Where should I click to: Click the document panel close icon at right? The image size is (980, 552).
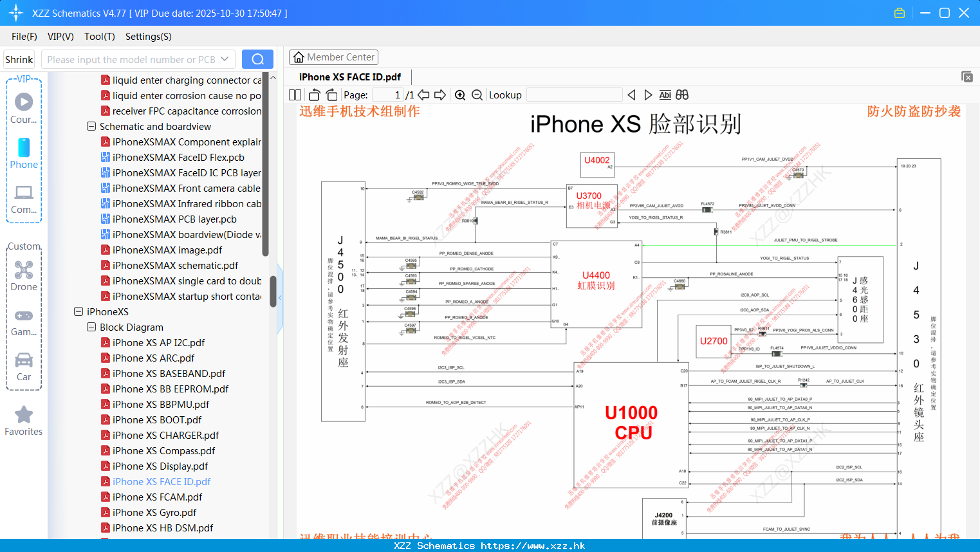tap(967, 77)
